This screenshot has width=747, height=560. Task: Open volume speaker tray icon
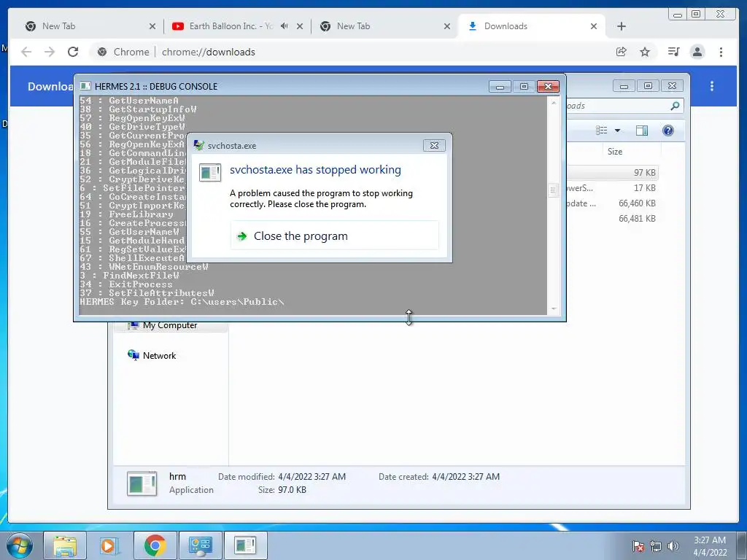(673, 546)
